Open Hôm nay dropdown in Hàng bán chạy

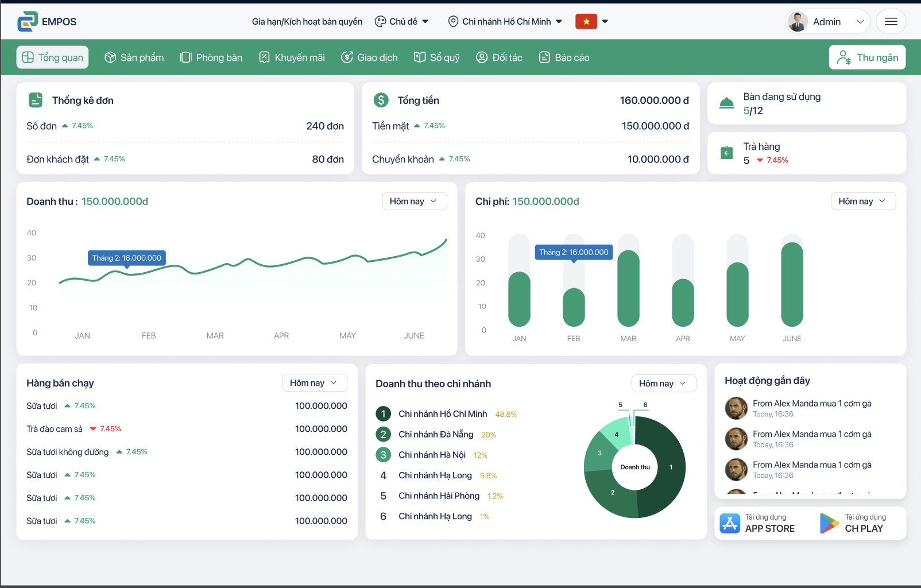pos(315,383)
